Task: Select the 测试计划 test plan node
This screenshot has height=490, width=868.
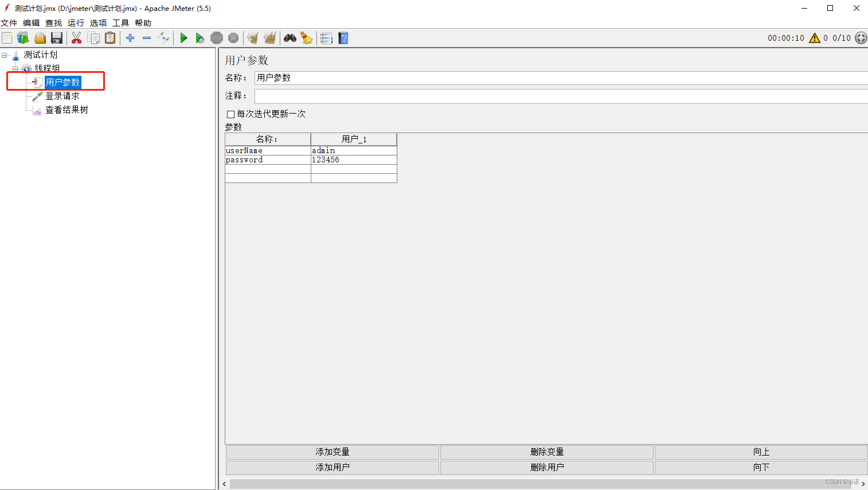Action: pos(40,55)
